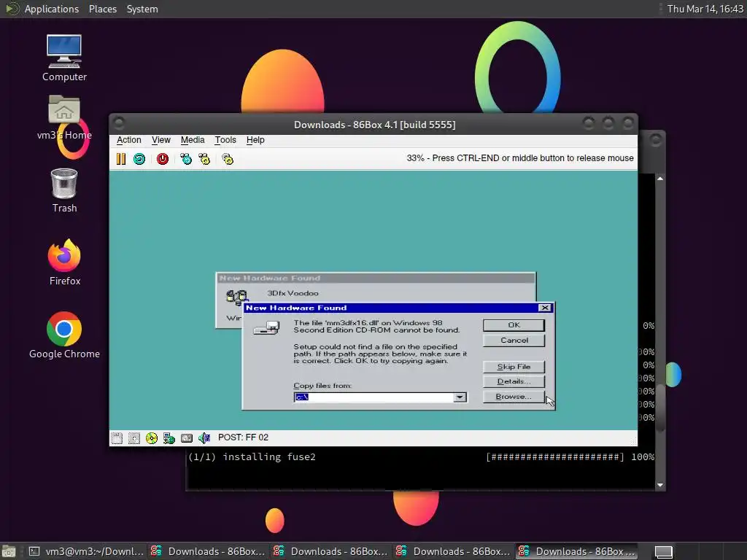This screenshot has height=560, width=747.
Task: Open the Applications panel menu
Action: tap(52, 9)
